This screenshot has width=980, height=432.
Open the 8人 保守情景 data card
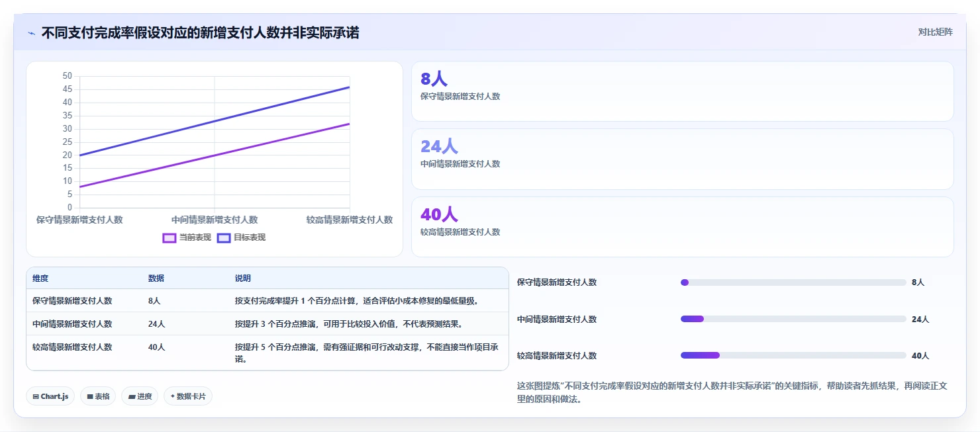tap(682, 91)
